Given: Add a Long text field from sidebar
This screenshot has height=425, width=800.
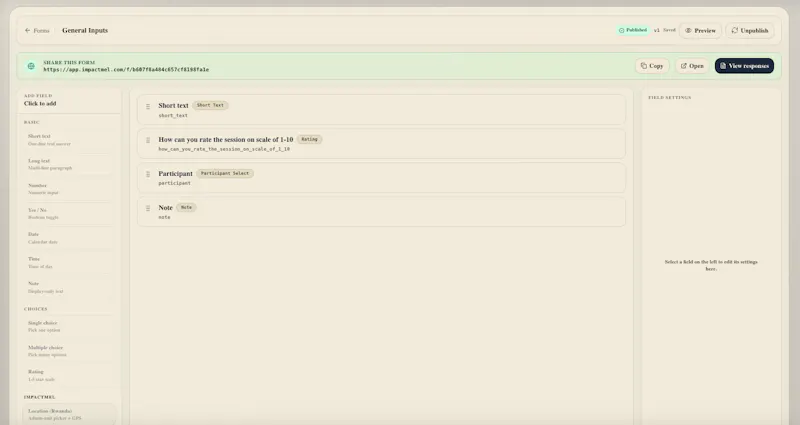Looking at the screenshot, I should [68, 164].
